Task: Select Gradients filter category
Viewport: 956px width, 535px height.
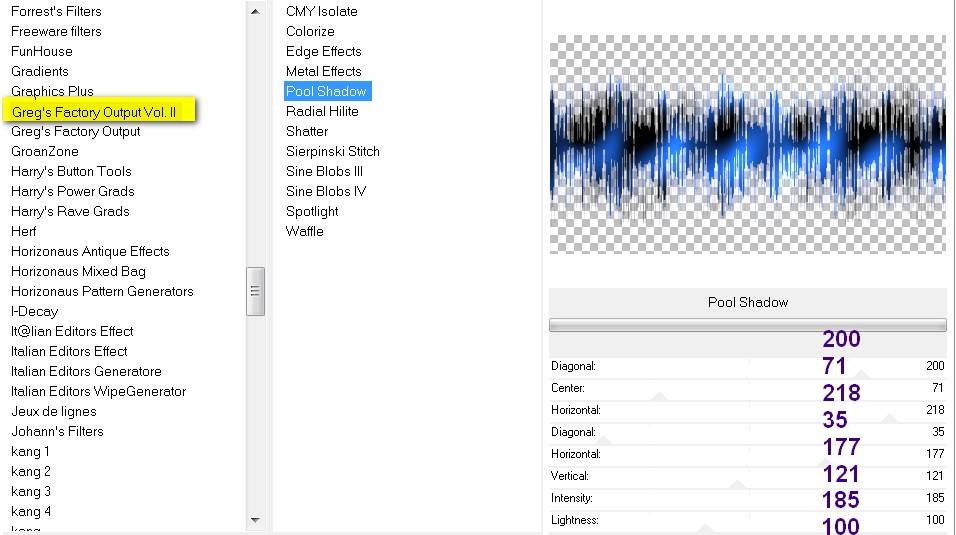Action: (40, 71)
